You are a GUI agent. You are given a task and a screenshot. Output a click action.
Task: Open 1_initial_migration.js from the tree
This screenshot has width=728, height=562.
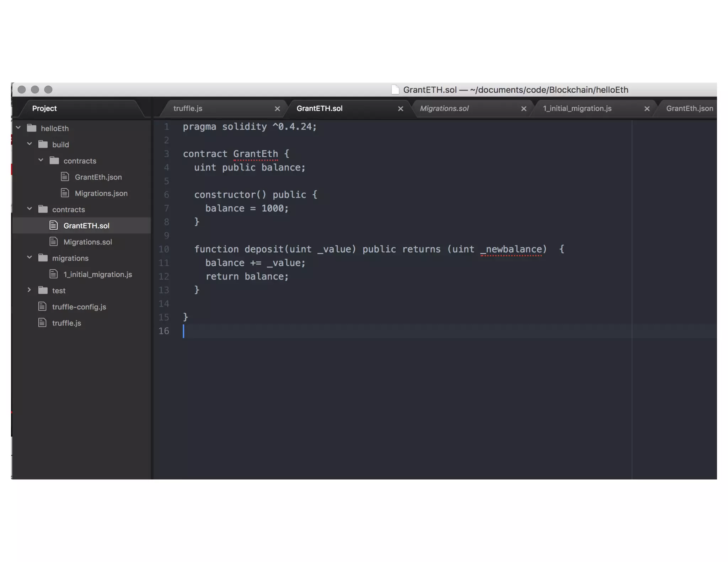[x=97, y=274]
